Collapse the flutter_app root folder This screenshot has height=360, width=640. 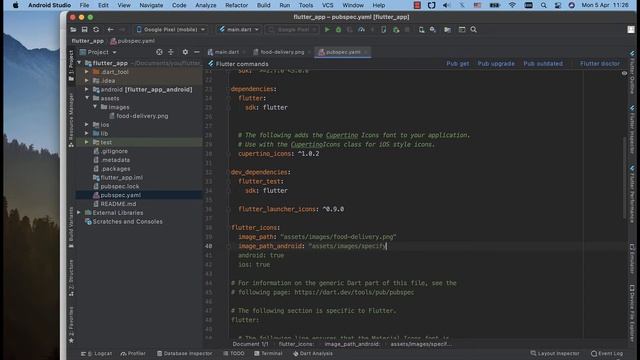[x=79, y=63]
